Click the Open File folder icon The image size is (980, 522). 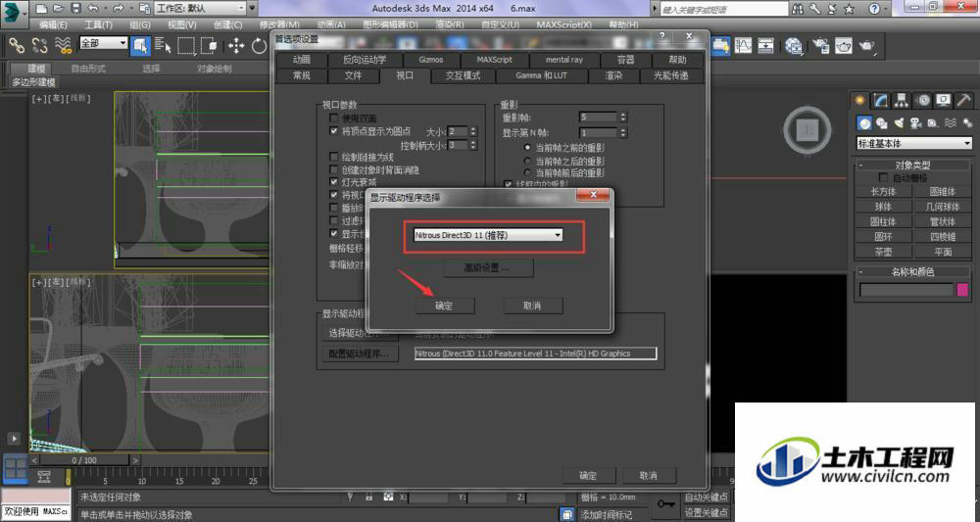pos(58,8)
